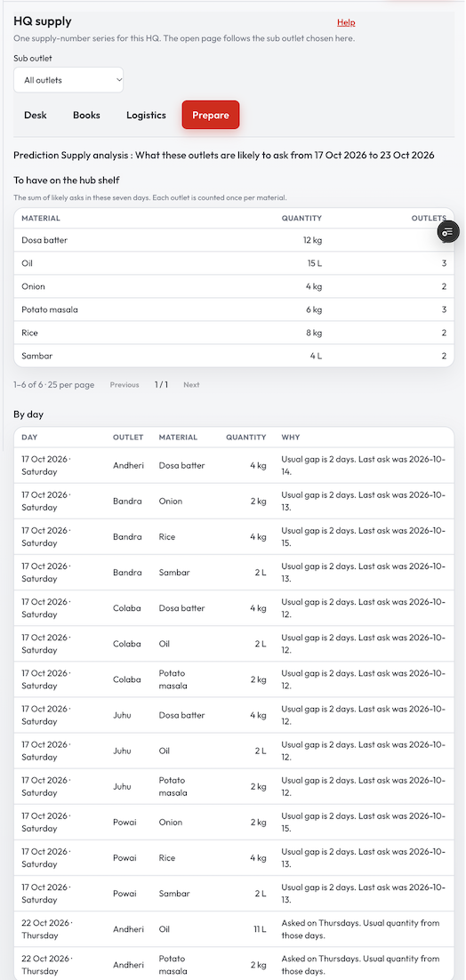Switch to the Books tab
This screenshot has height=980, width=466.
(86, 115)
